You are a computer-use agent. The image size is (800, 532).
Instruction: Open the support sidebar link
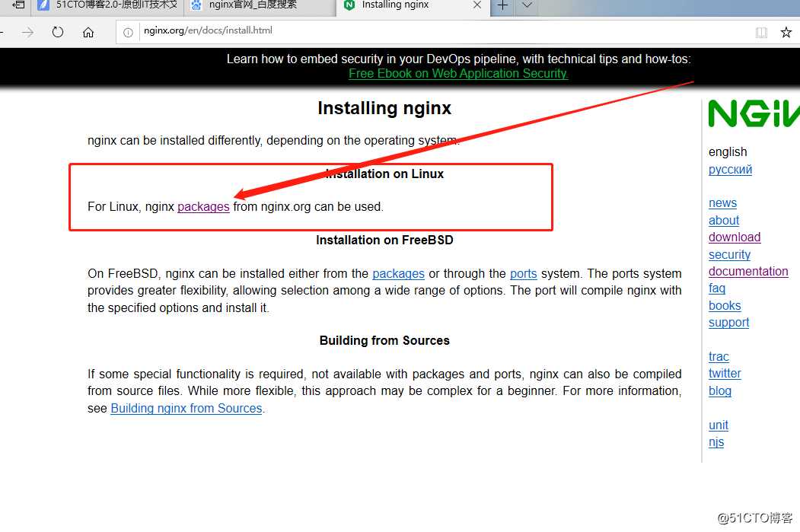[728, 323]
